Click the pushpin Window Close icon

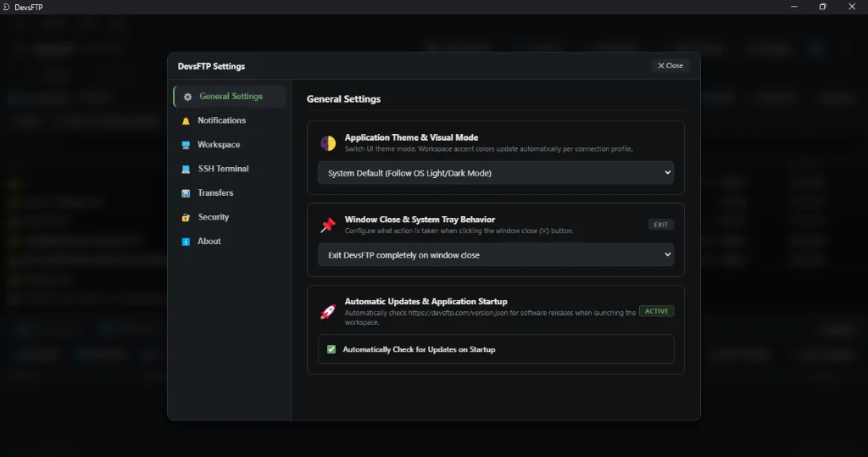328,225
